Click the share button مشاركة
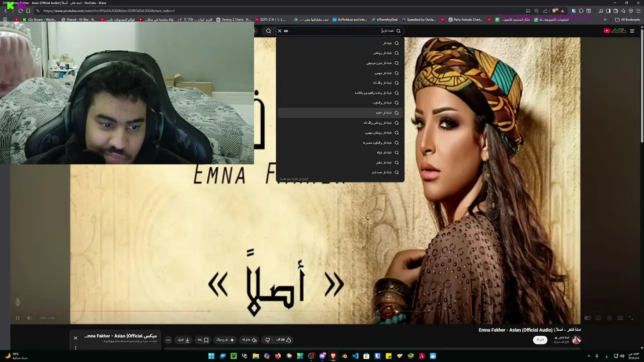This screenshot has height=362, width=644. point(250,340)
